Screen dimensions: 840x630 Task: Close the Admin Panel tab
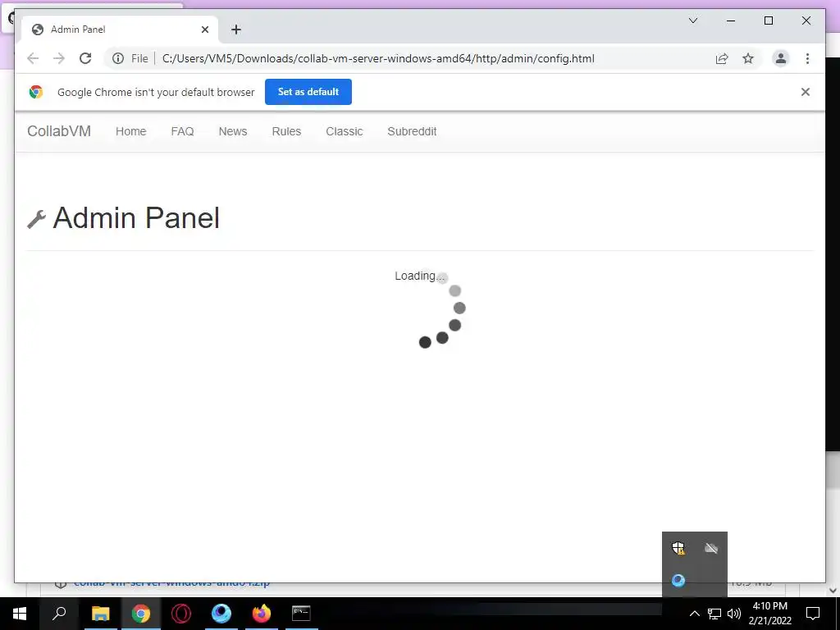coord(204,30)
